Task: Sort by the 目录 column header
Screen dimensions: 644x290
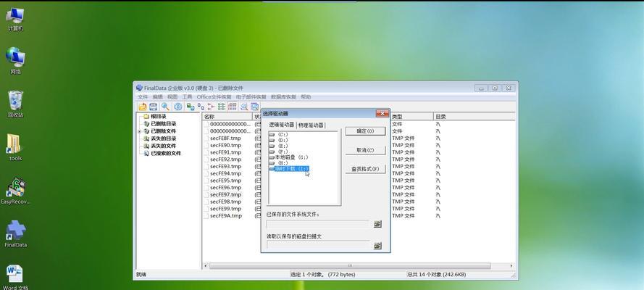Action: [x=474, y=117]
